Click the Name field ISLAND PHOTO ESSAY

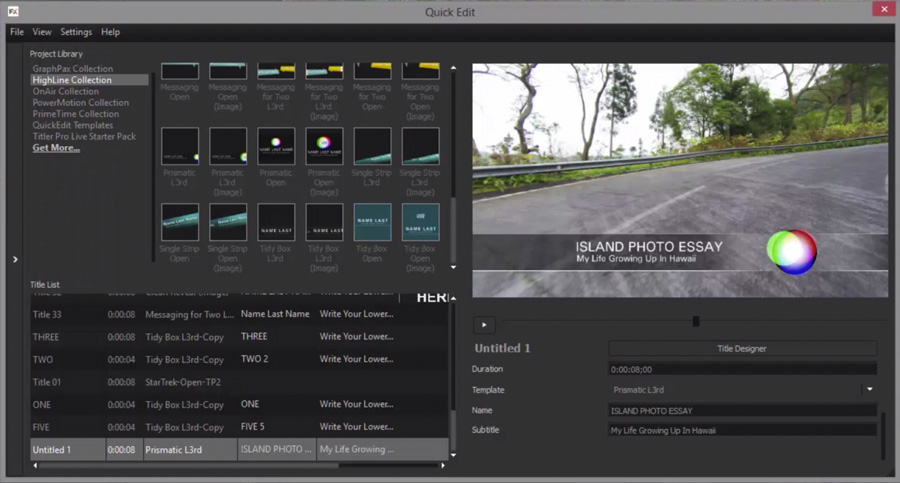click(742, 411)
